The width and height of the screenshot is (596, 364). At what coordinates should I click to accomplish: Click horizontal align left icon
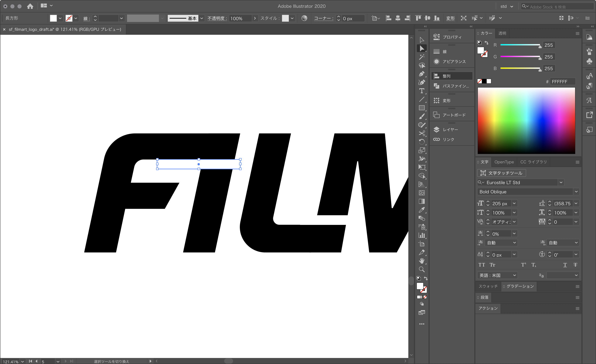388,18
